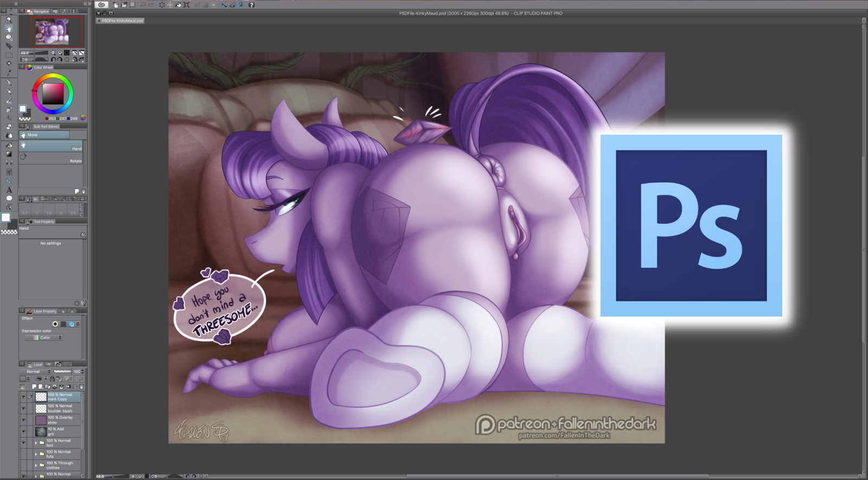868x480 pixels.
Task: Create a new raster layer
Action: point(34,387)
